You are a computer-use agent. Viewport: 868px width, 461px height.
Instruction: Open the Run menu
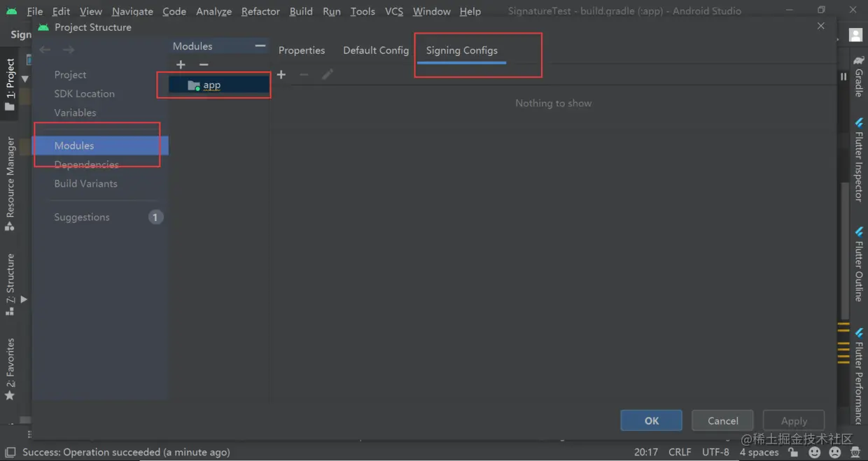pos(332,11)
